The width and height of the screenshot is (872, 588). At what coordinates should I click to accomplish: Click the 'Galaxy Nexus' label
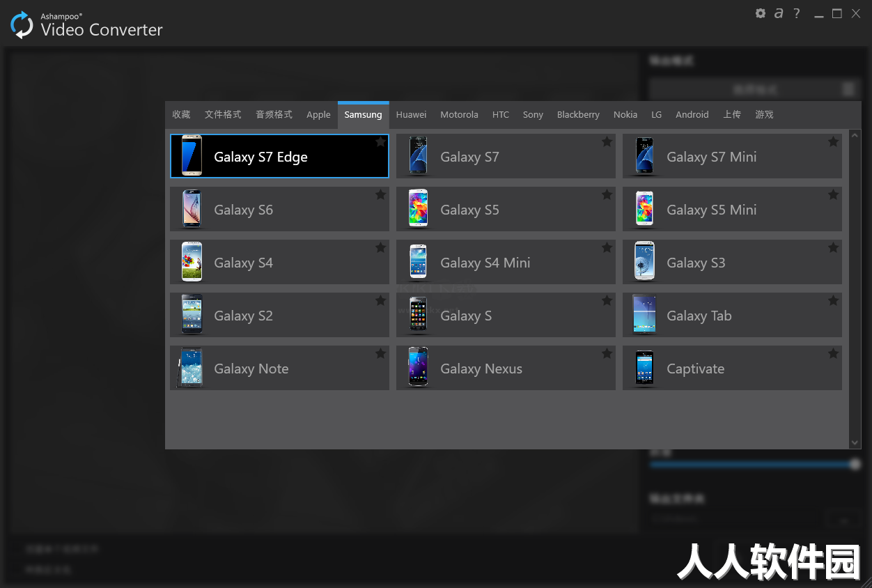click(x=481, y=369)
